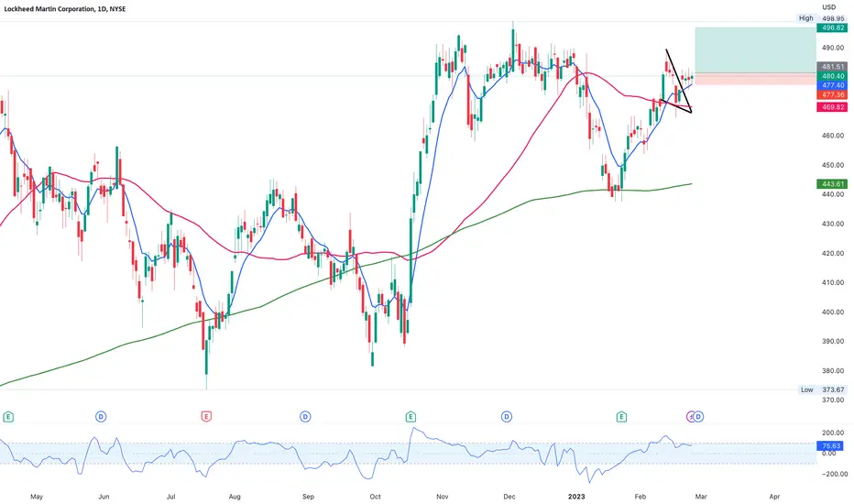Click the Apr label on the time axis
The image size is (854, 504).
pyautogui.click(x=774, y=497)
